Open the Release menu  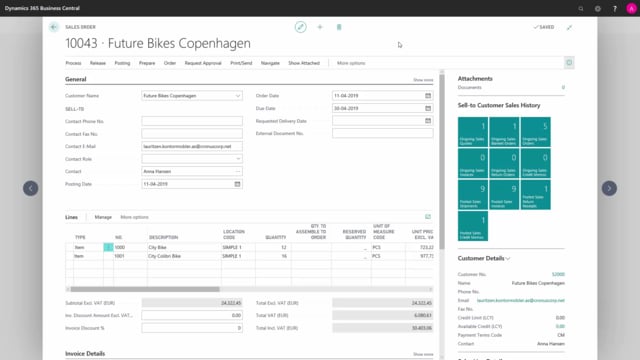[x=98, y=63]
